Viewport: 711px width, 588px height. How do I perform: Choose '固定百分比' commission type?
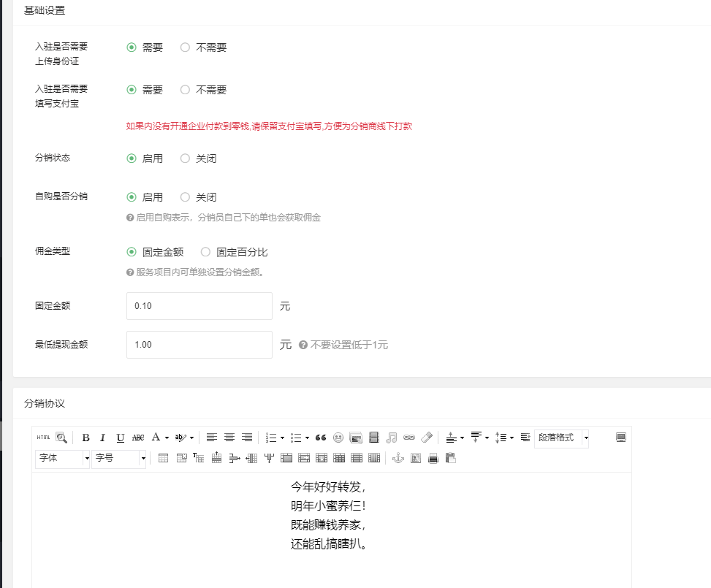[205, 252]
